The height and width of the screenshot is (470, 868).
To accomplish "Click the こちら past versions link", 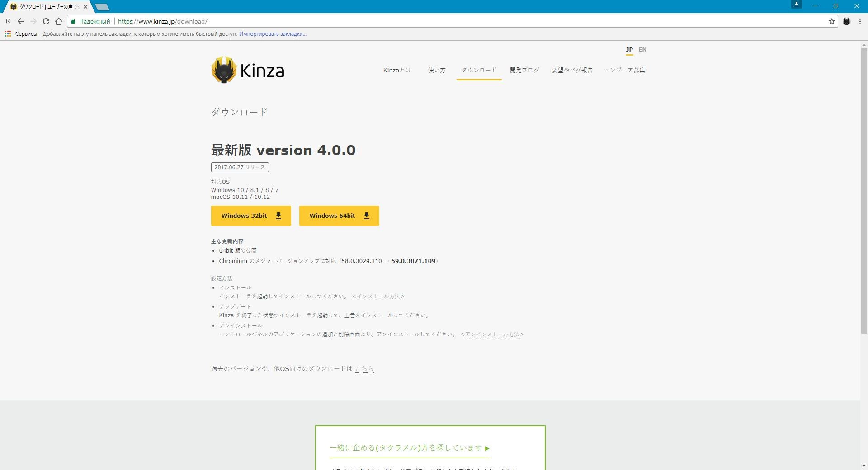I will click(x=364, y=369).
